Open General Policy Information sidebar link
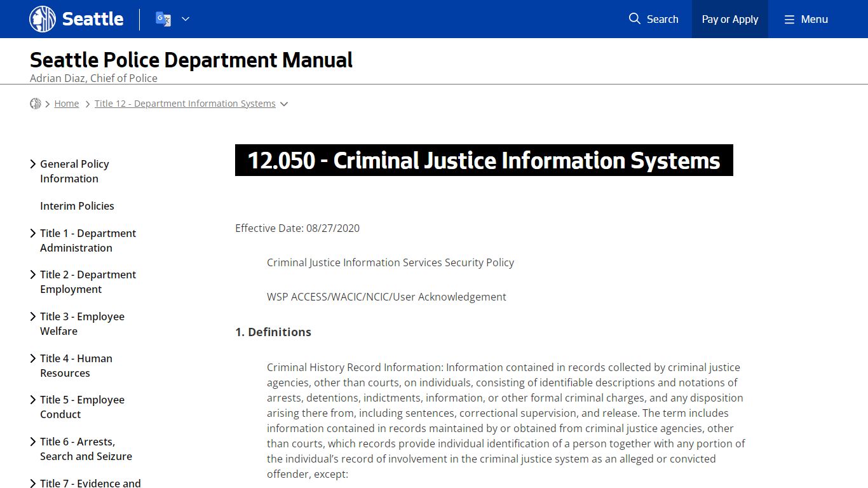Screen dimensions: 868x488 pyautogui.click(x=74, y=172)
